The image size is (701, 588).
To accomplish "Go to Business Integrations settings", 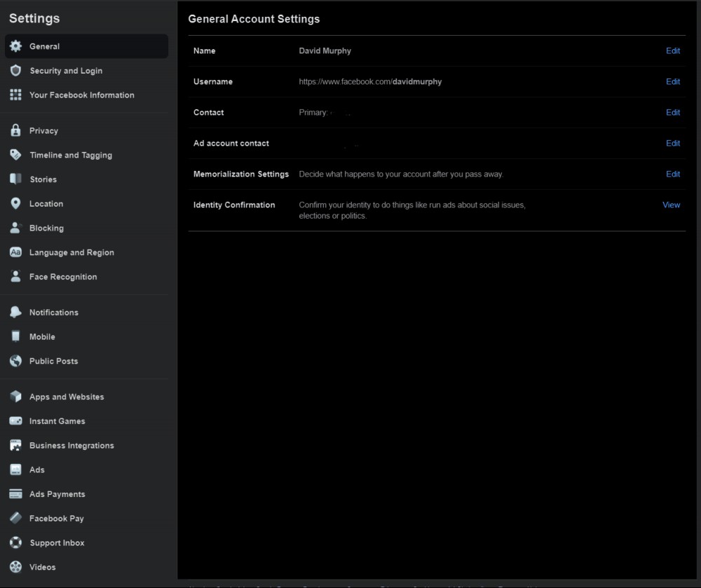I will pyautogui.click(x=87, y=446).
